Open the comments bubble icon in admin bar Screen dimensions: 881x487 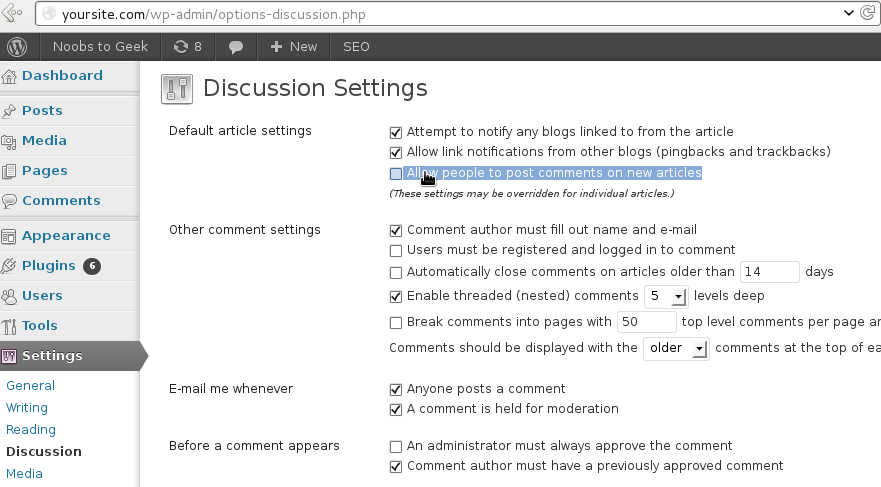[x=236, y=47]
